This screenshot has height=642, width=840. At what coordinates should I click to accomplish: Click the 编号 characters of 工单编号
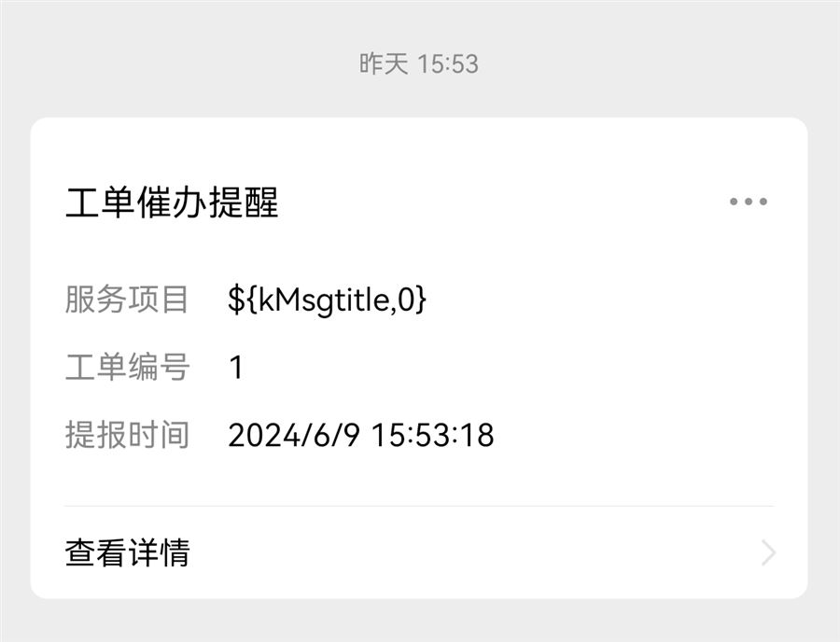159,368
